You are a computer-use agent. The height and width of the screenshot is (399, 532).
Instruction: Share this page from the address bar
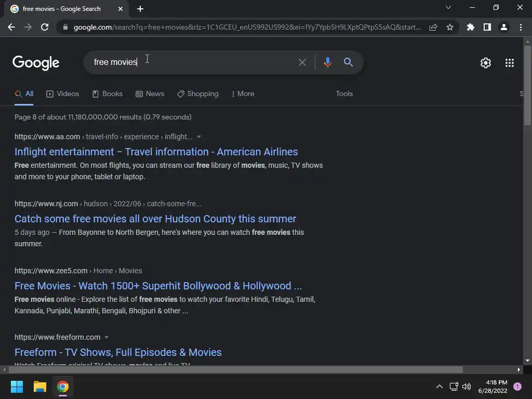point(433,27)
